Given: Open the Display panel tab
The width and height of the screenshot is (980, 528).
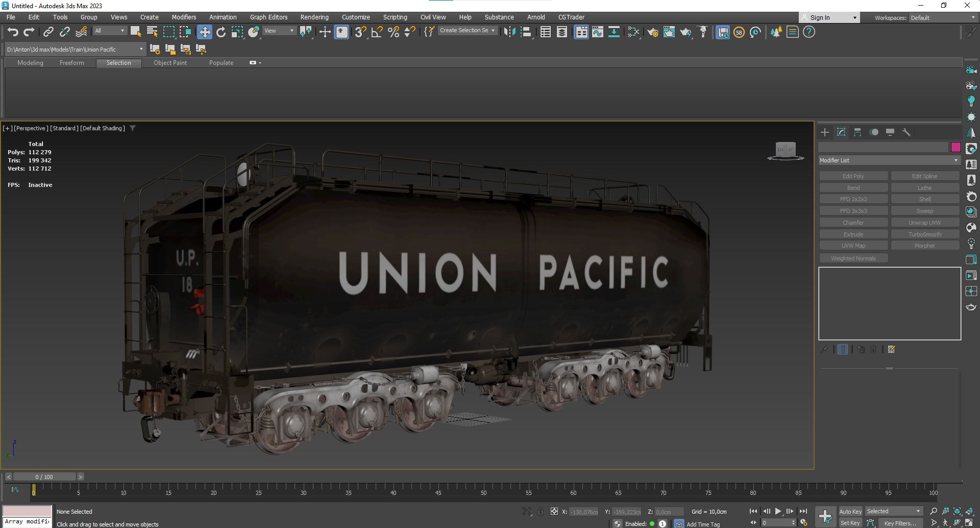Looking at the screenshot, I should 890,132.
